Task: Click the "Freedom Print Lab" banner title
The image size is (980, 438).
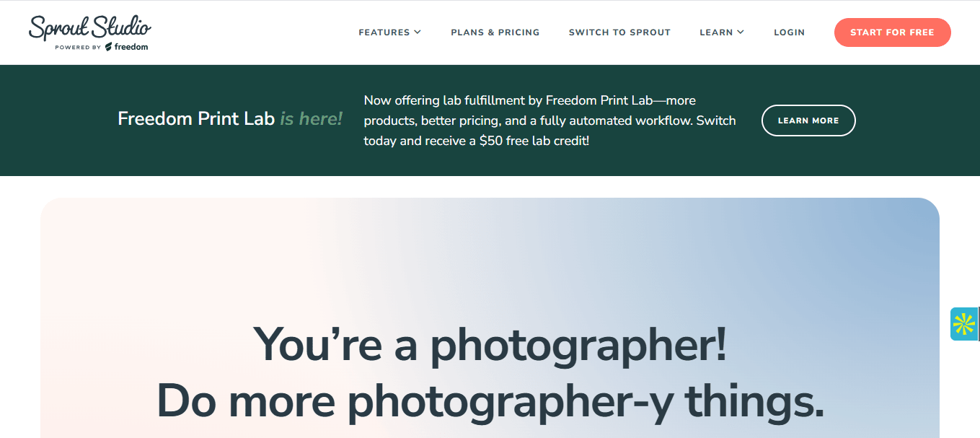Action: coord(196,118)
